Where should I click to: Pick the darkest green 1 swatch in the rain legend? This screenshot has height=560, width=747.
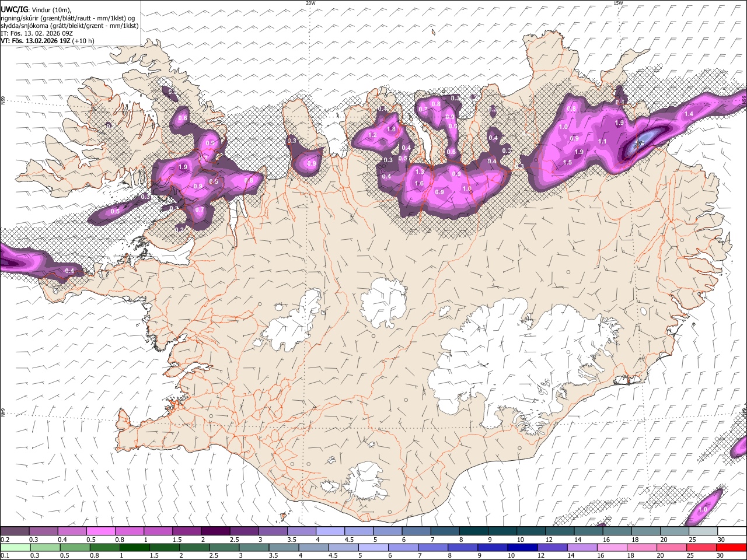[135, 547]
